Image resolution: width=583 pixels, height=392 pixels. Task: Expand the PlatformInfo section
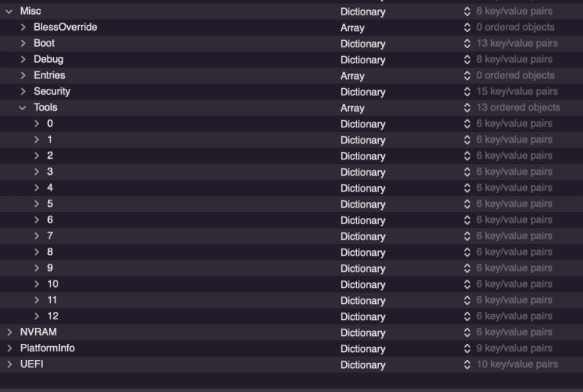pos(9,348)
